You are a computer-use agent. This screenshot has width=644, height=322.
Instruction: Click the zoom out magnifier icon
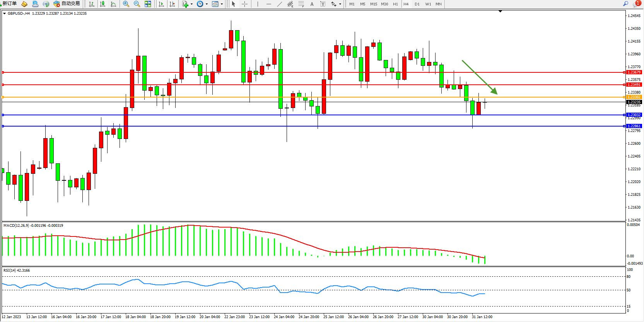coord(137,4)
